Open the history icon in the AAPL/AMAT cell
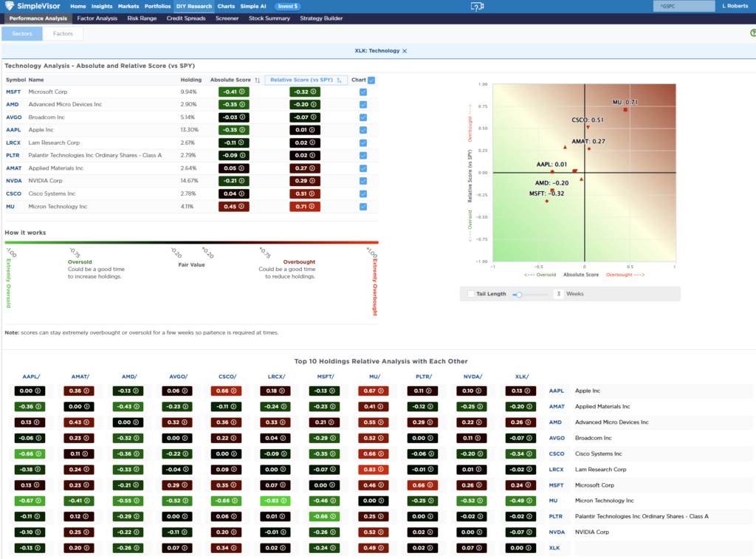 [39, 406]
